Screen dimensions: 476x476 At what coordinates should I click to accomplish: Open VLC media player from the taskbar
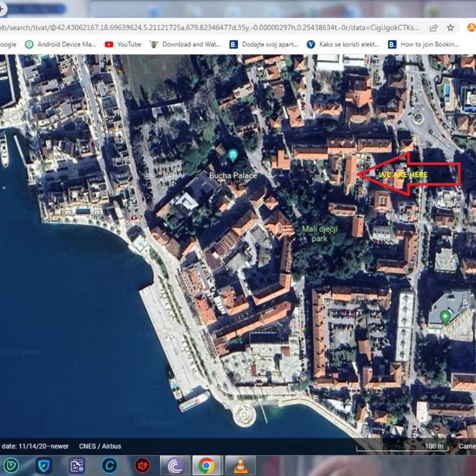[240, 465]
